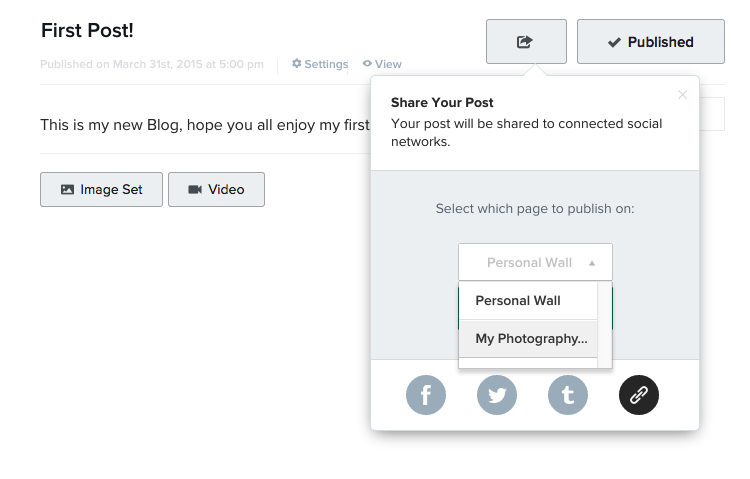Screen dimensions: 750x479
Task: Click the share arrow icon button
Action: click(526, 42)
